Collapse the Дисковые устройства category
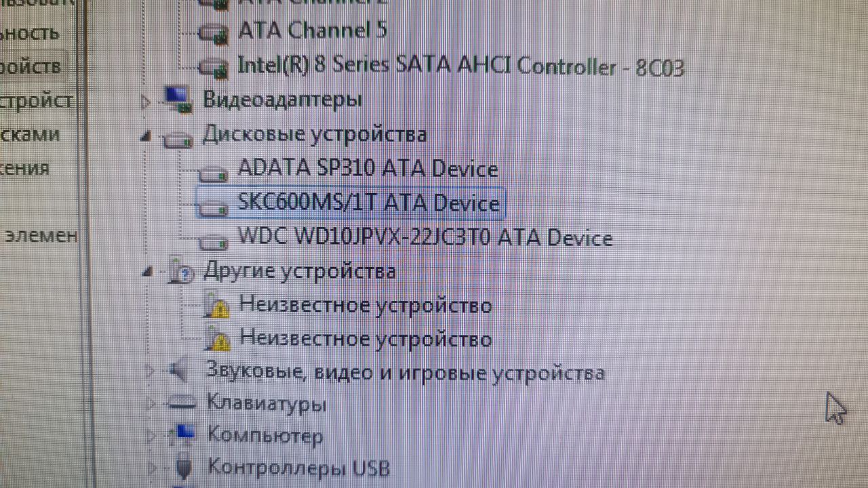 click(x=145, y=137)
